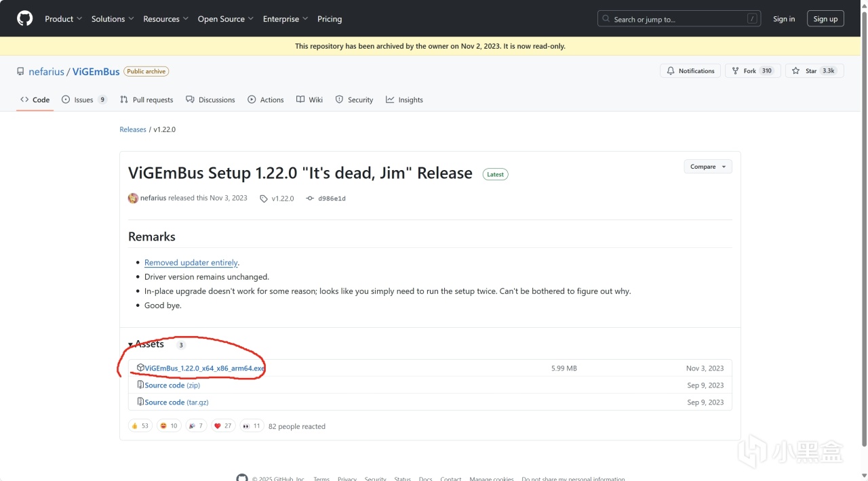Click the 5.99 MB file size text

[x=564, y=368]
